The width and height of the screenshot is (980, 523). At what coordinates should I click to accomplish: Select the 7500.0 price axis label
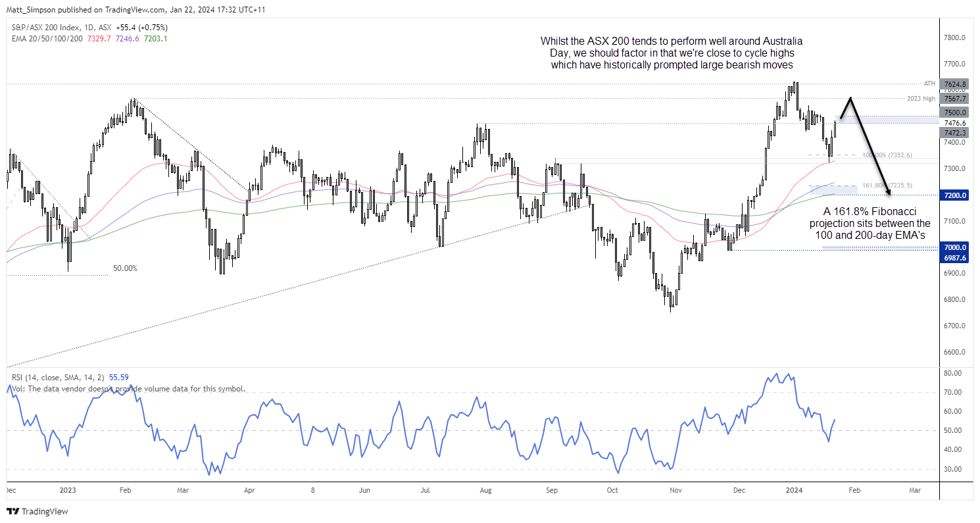(955, 113)
